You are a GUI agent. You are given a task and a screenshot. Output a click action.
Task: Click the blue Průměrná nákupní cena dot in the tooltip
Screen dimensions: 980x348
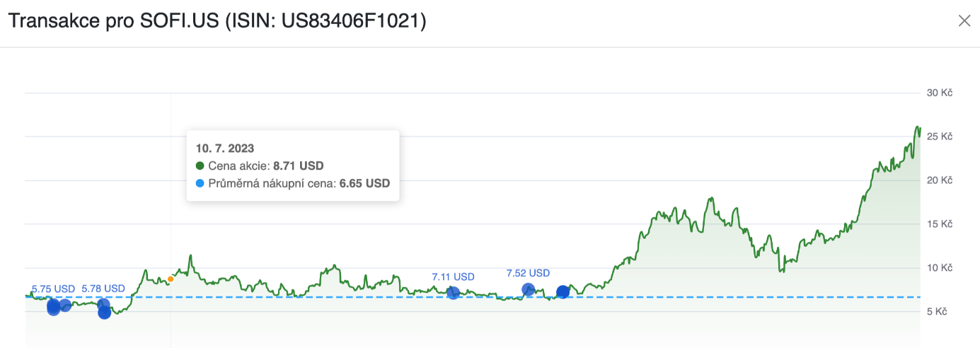click(200, 183)
